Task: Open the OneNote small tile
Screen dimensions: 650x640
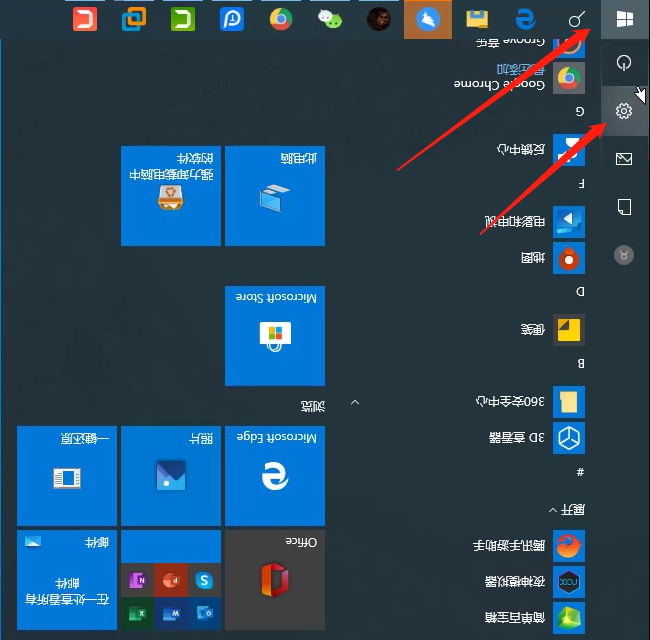Action: [x=137, y=580]
